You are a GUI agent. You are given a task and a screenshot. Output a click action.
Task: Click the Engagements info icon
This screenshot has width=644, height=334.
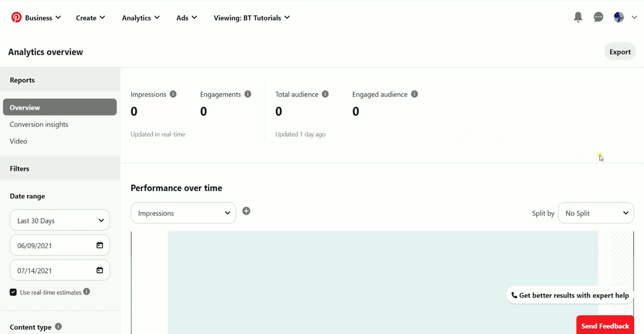pyautogui.click(x=247, y=93)
